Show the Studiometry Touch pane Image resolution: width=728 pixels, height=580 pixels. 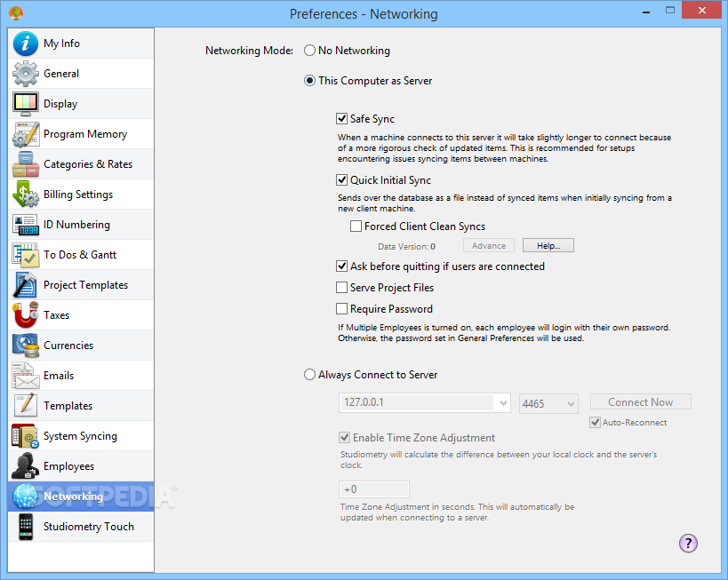click(x=81, y=527)
